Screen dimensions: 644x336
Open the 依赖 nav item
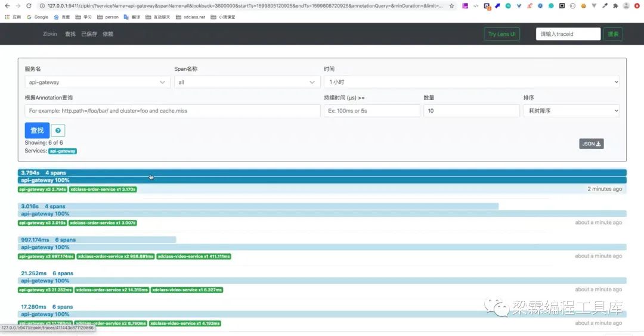108,34
